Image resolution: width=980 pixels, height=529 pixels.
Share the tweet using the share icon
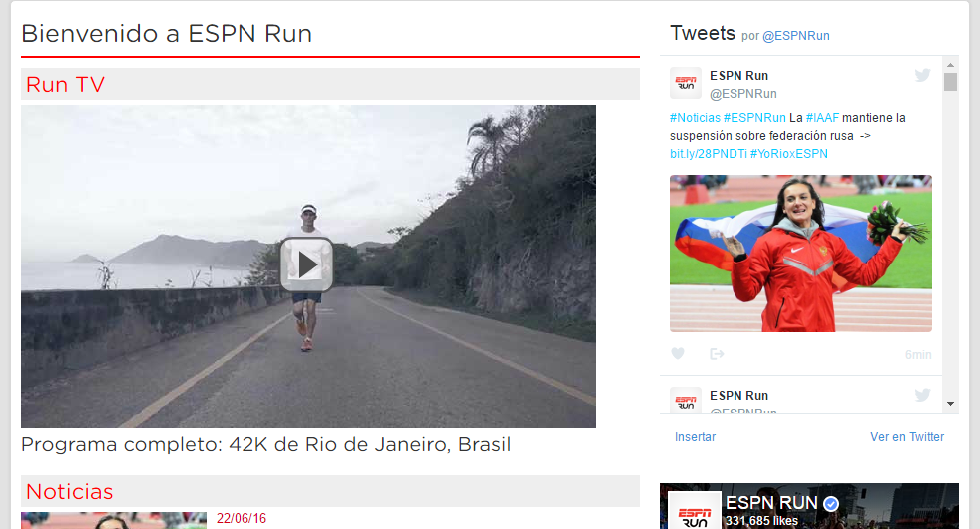click(x=717, y=354)
